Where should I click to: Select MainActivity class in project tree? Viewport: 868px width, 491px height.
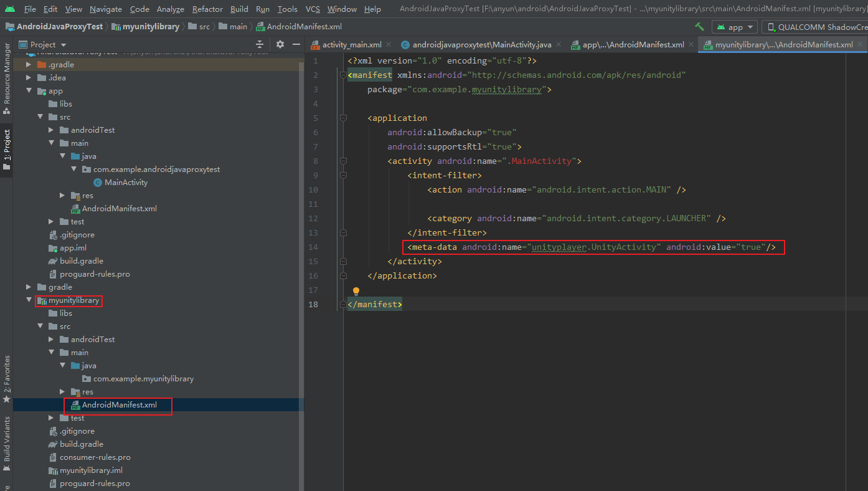(126, 183)
